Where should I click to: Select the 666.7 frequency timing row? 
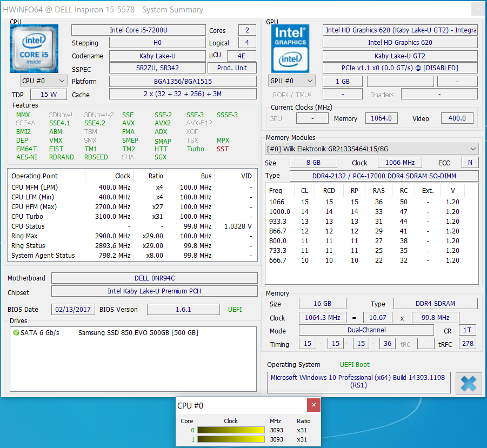pyautogui.click(x=371, y=260)
